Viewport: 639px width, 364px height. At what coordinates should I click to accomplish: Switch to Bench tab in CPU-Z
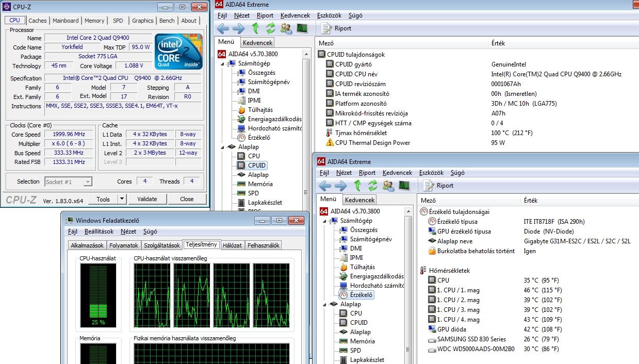[x=167, y=21]
